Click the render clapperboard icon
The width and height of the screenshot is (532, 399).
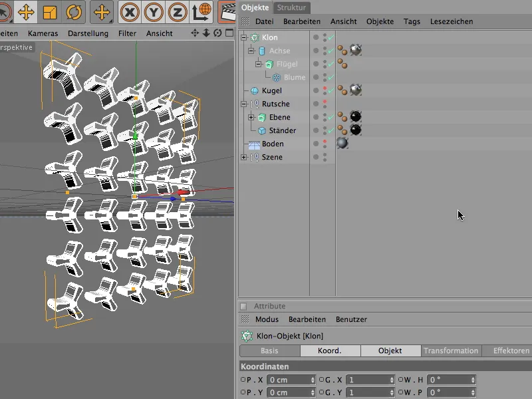[227, 11]
